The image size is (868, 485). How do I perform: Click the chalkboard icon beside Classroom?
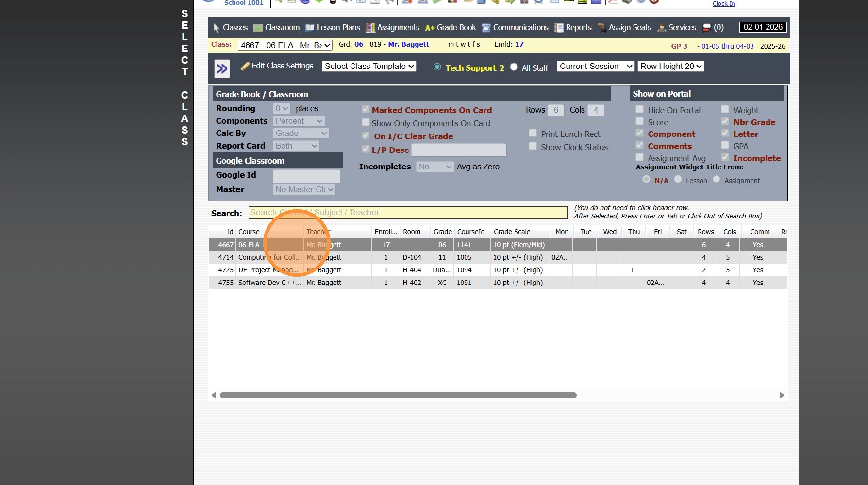pyautogui.click(x=258, y=28)
